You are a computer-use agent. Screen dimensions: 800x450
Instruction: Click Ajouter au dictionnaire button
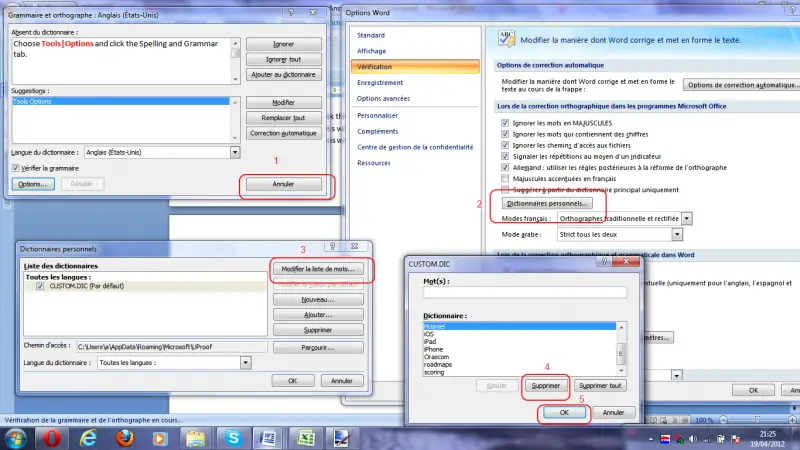click(x=284, y=74)
